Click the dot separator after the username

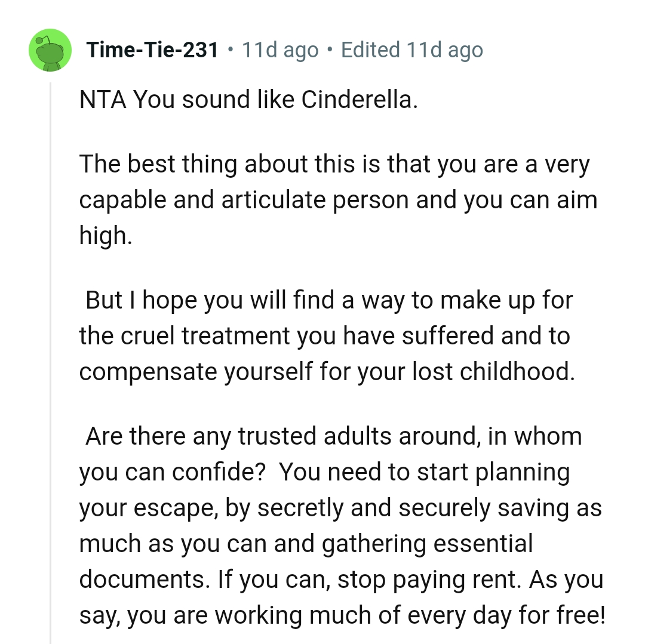tap(229, 50)
